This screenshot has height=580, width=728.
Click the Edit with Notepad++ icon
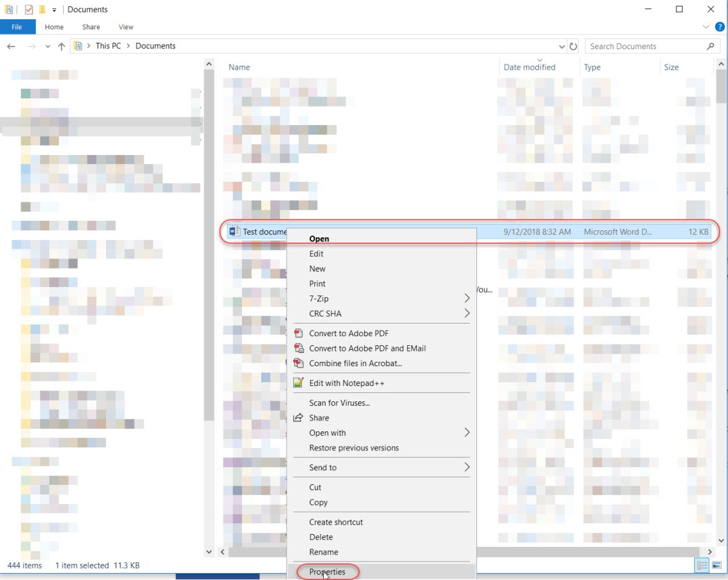298,383
